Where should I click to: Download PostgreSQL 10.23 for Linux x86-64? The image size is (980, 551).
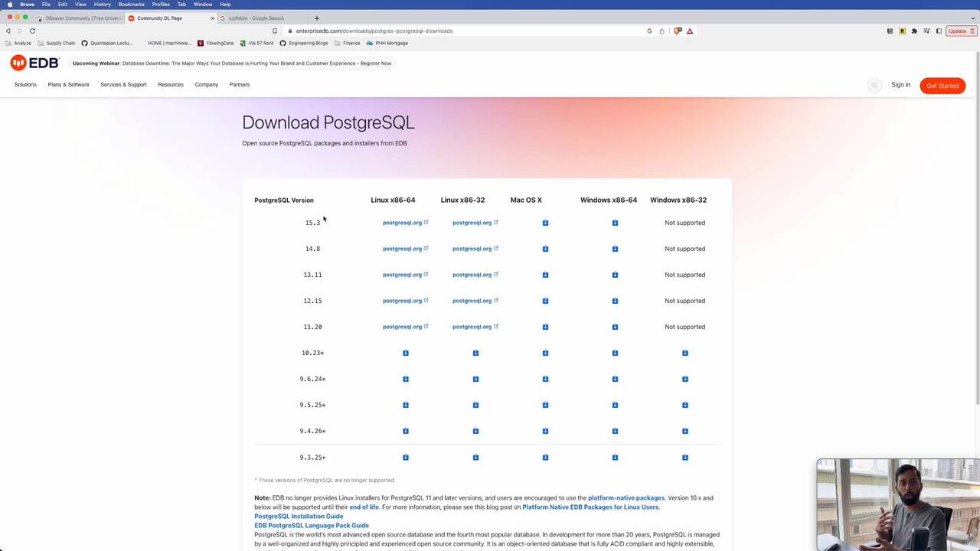point(406,353)
